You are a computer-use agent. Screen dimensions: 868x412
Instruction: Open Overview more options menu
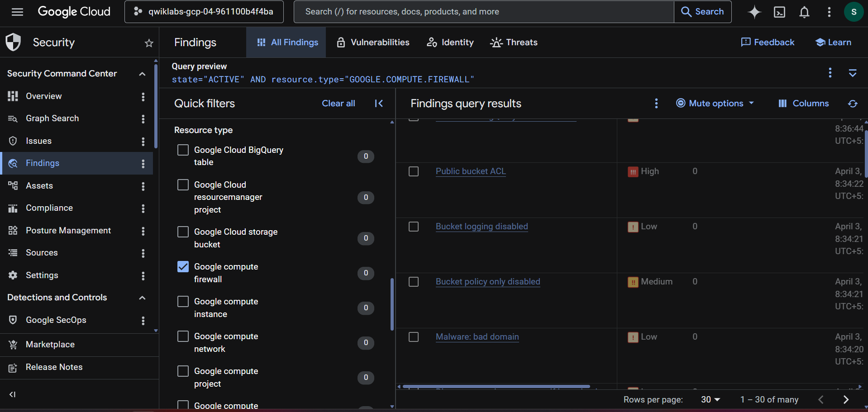point(143,96)
